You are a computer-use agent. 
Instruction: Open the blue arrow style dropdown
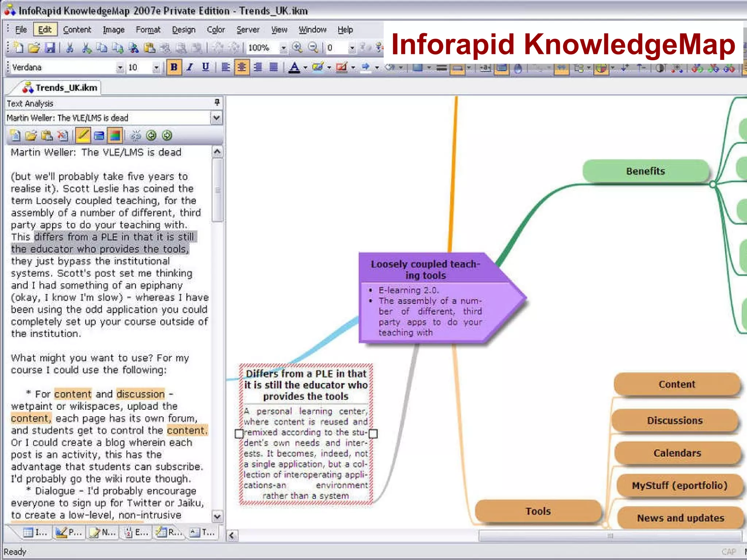[x=377, y=68]
